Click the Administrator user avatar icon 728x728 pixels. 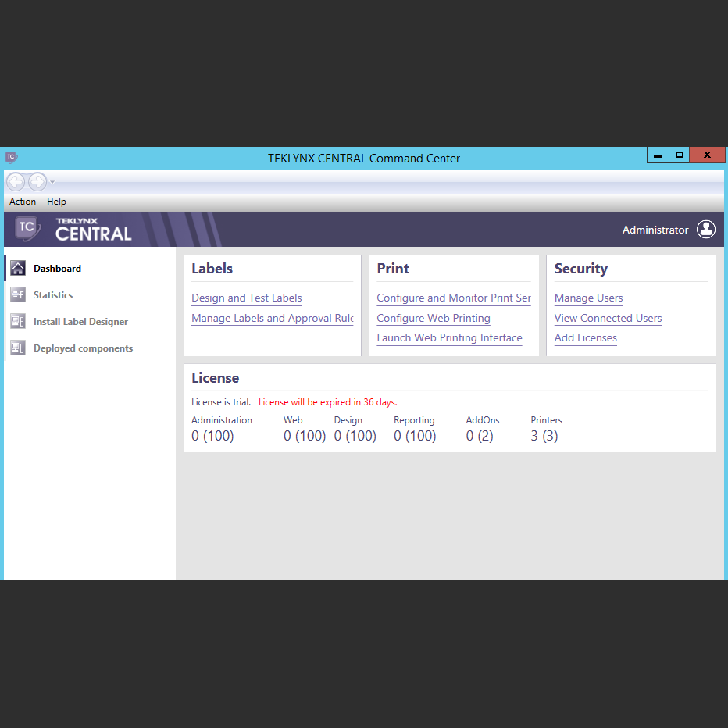(x=705, y=230)
